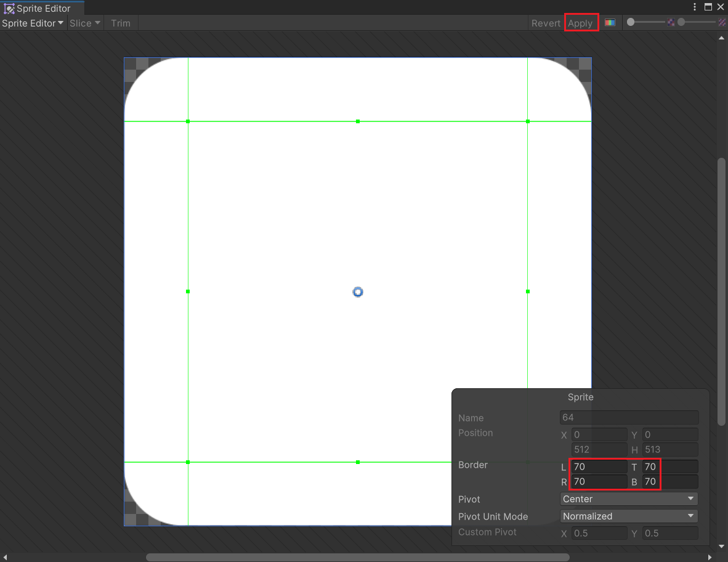Maximize the Sprite Editor window
This screenshot has width=728, height=562.
708,7
